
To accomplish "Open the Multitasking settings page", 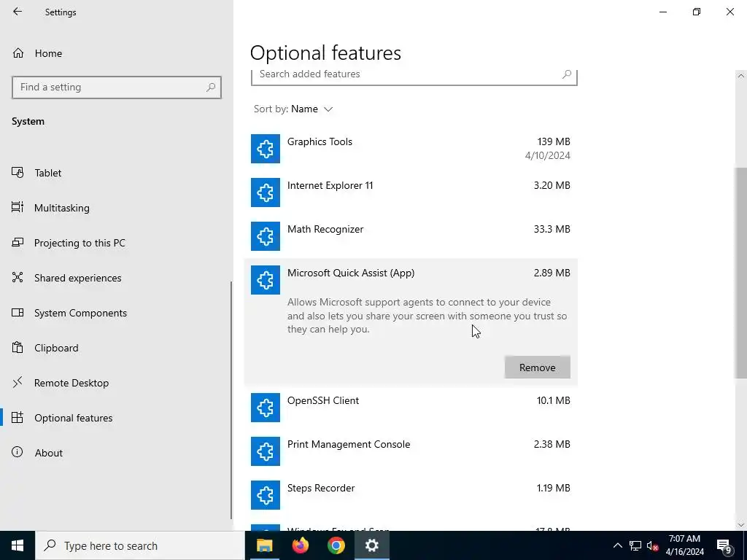I will click(62, 208).
